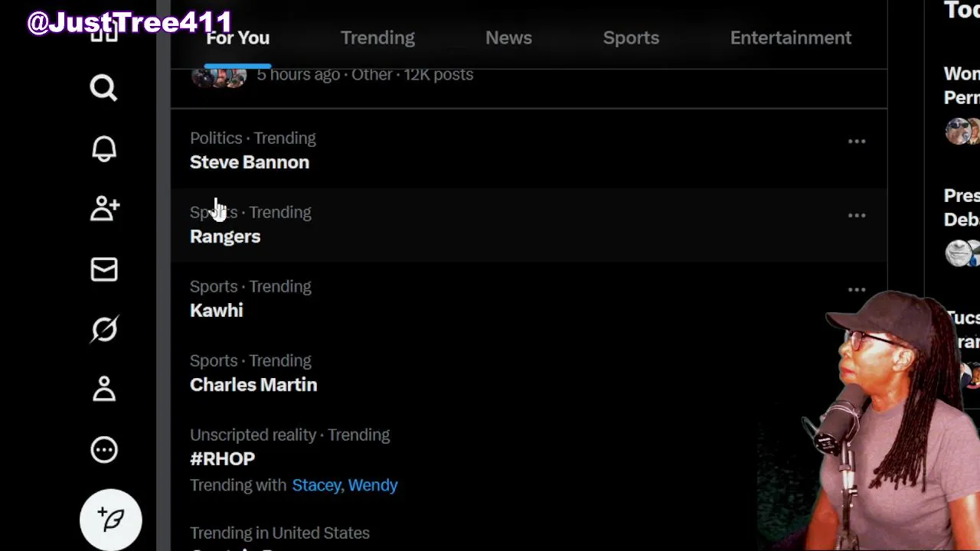
Task: Open the Profile person icon
Action: coord(104,390)
